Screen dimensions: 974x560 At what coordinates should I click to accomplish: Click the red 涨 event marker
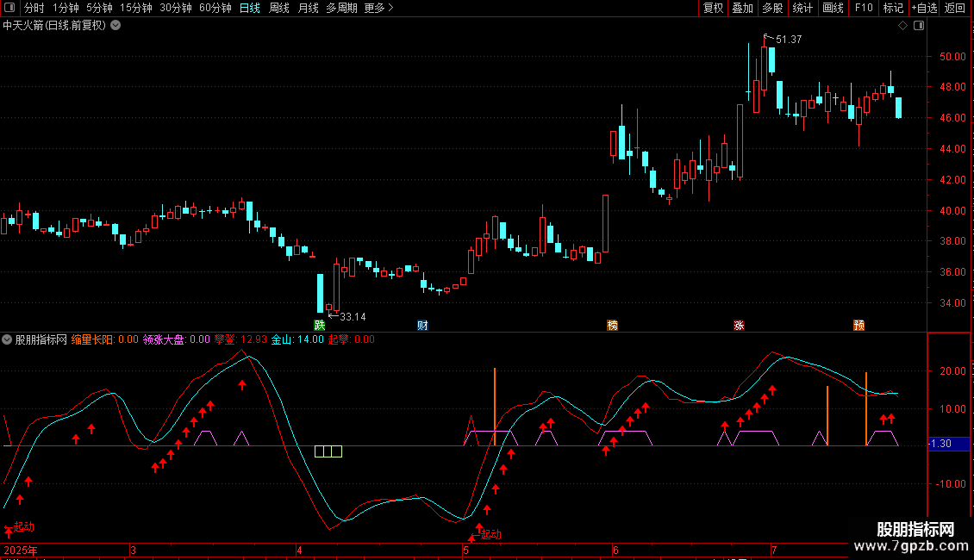[740, 326]
